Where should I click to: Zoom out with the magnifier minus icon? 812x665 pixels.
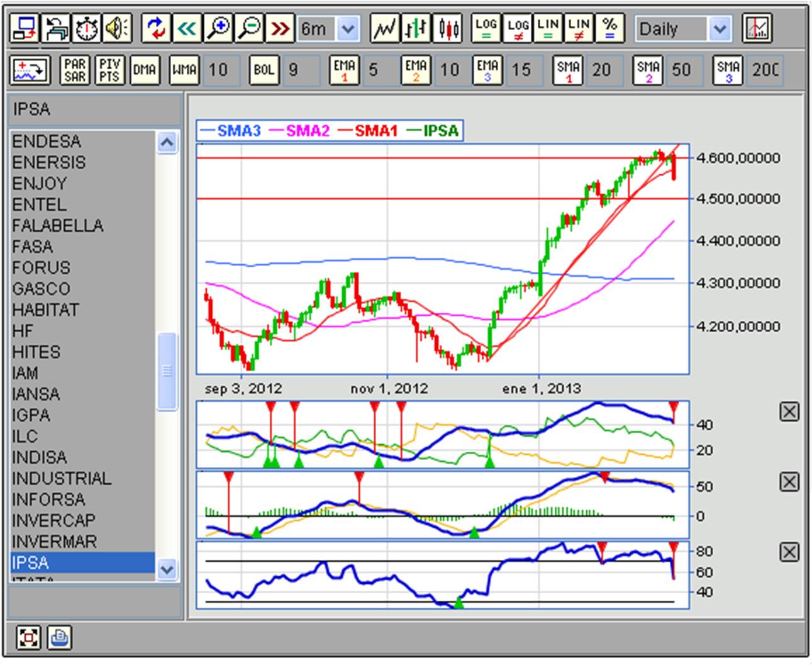249,28
